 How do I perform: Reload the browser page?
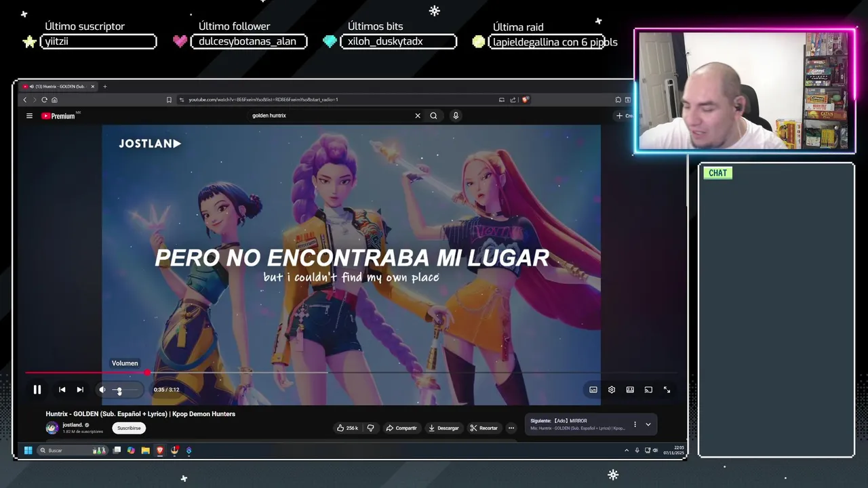(x=44, y=100)
